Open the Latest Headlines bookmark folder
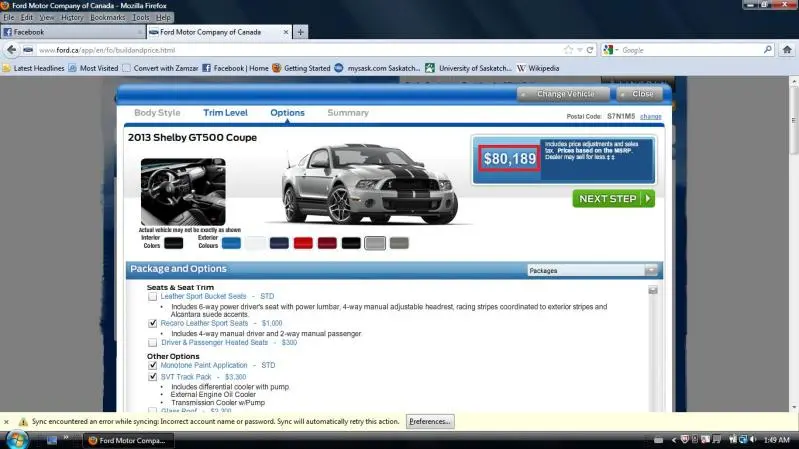The image size is (799, 449). tap(34, 68)
